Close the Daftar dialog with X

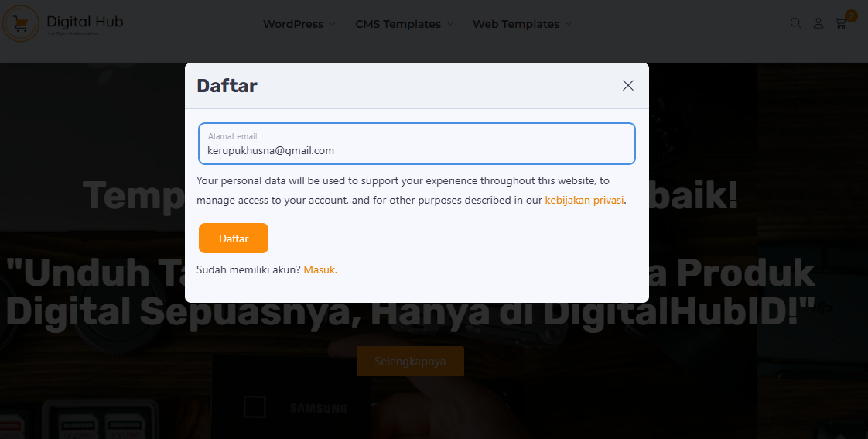pyautogui.click(x=627, y=85)
